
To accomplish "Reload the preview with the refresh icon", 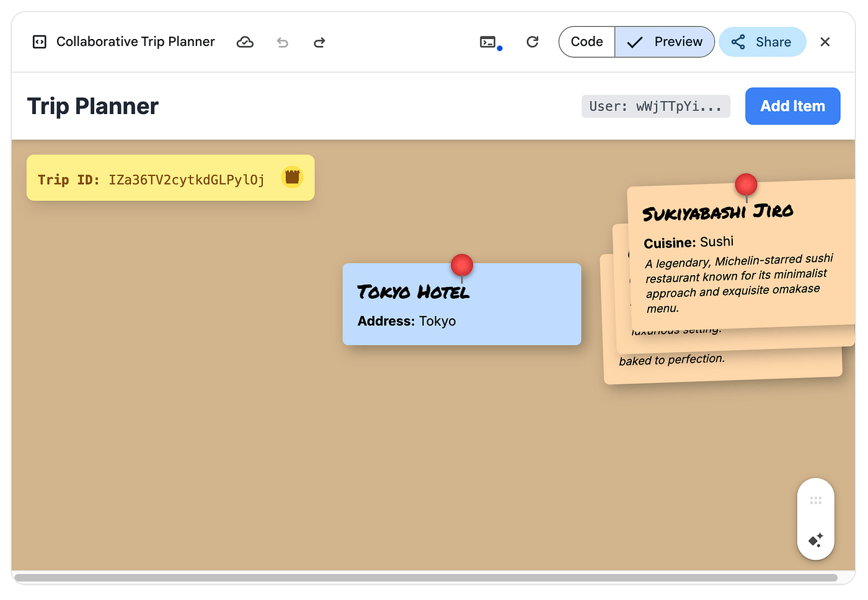I will (533, 42).
